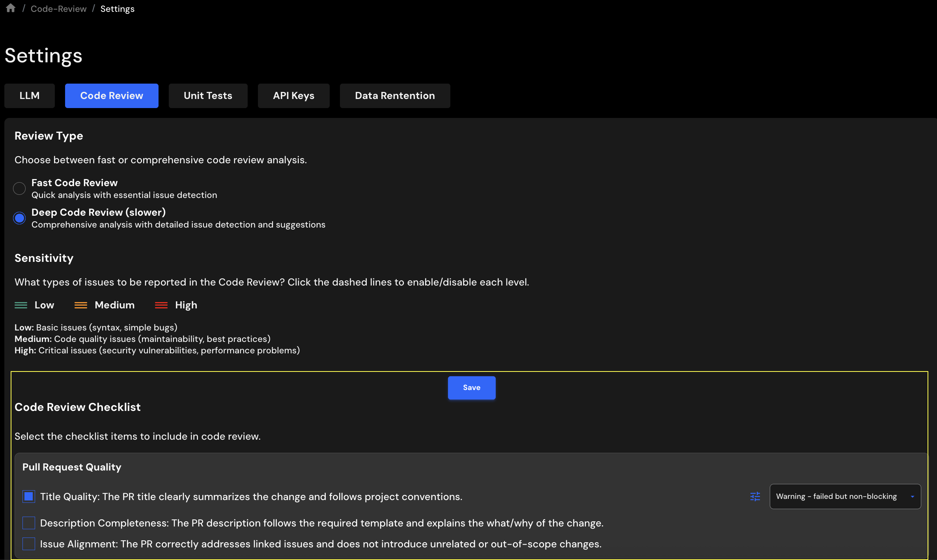Go to the API Keys tab
937x560 pixels.
pos(293,96)
